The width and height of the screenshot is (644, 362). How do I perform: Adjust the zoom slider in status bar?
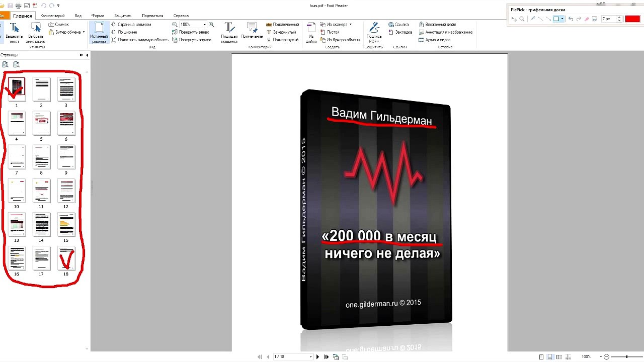(627, 357)
